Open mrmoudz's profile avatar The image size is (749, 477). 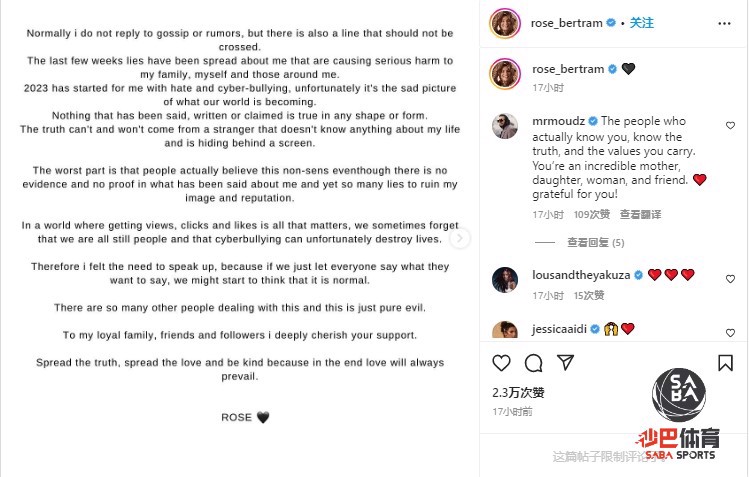click(x=505, y=126)
